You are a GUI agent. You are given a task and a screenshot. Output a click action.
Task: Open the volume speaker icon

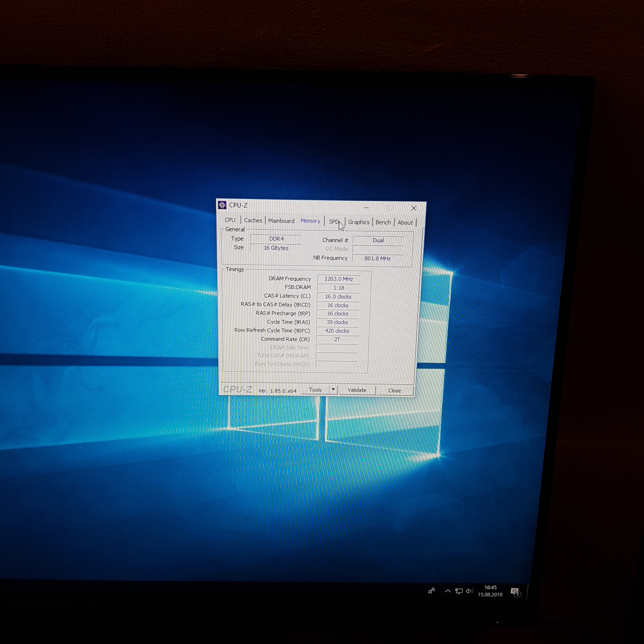click(x=470, y=591)
